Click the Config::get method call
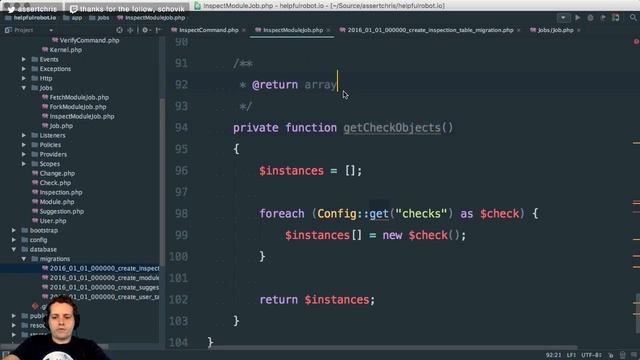640x360 pixels. [x=379, y=214]
